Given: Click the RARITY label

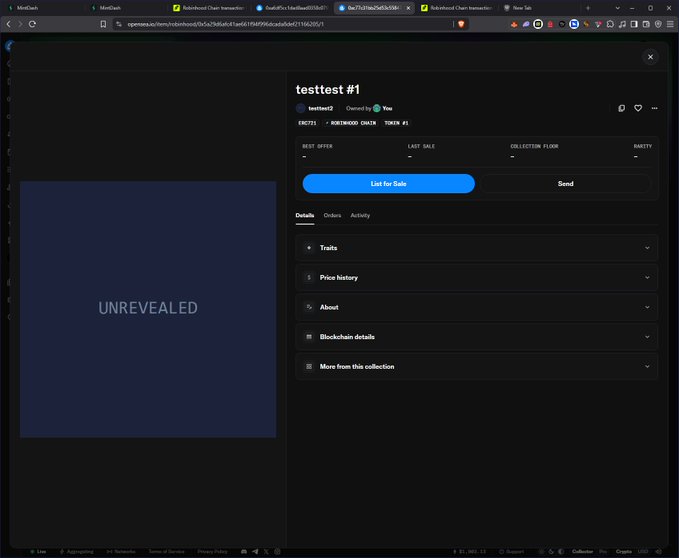Looking at the screenshot, I should tap(643, 146).
